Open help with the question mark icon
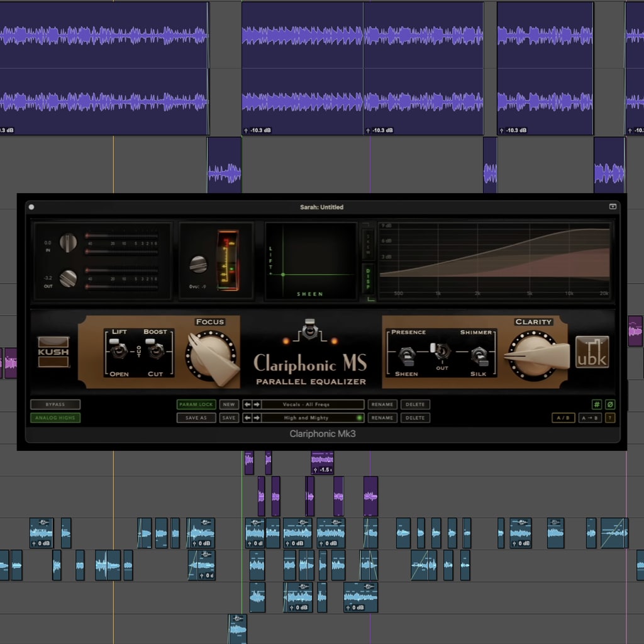The width and height of the screenshot is (644, 644). [609, 418]
